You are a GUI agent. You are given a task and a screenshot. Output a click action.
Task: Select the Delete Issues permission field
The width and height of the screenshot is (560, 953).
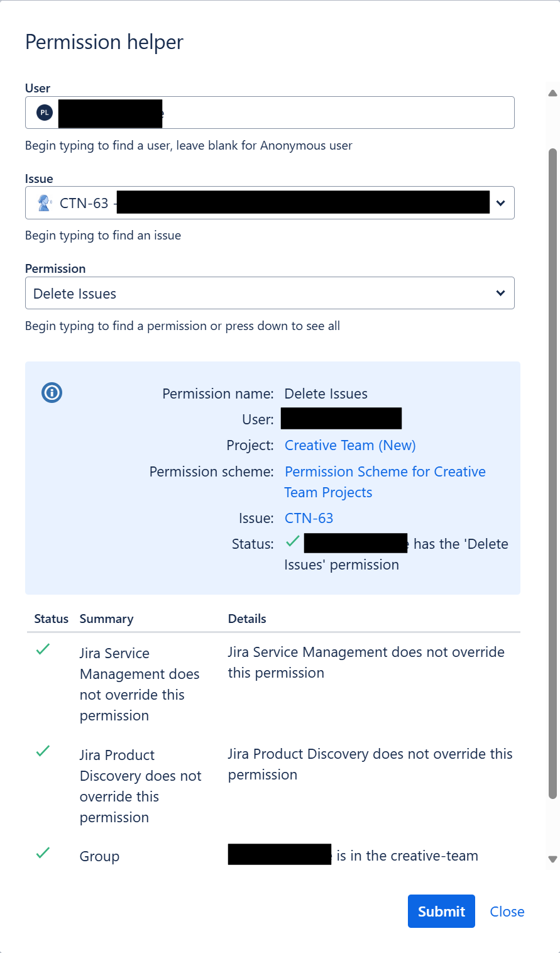tap(270, 293)
